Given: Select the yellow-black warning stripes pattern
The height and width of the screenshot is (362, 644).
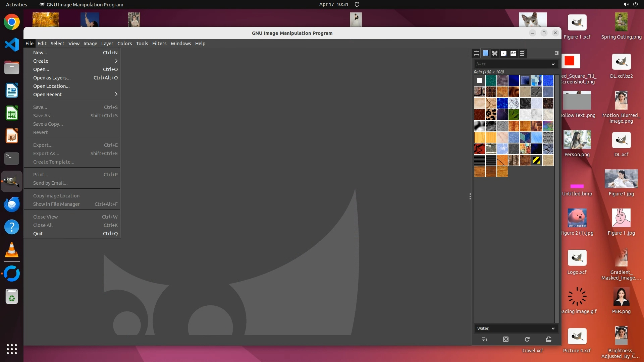Looking at the screenshot, I should (x=537, y=160).
